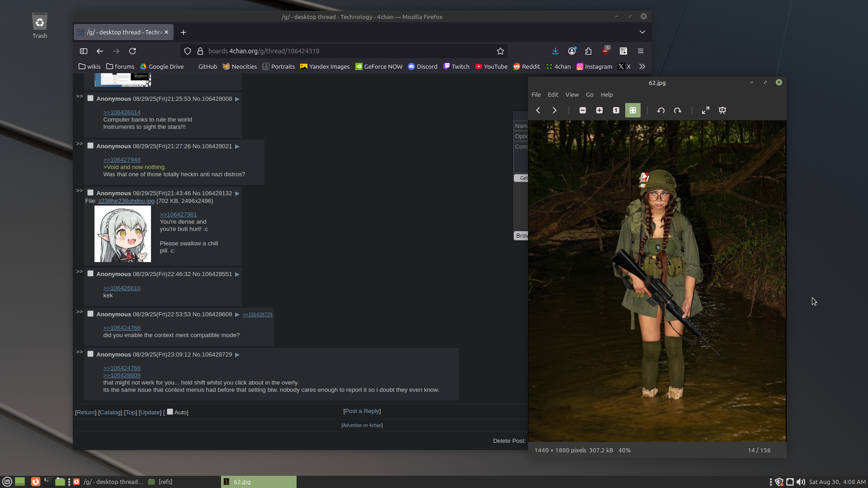868x488 pixels.
Task: Open post menu arrow for No.106428609
Action: tap(237, 314)
